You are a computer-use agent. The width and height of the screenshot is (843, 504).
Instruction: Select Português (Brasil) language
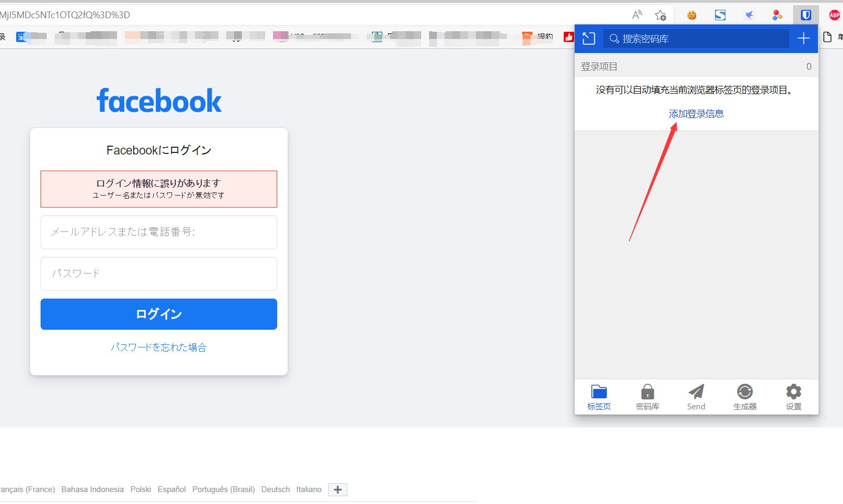click(x=224, y=489)
